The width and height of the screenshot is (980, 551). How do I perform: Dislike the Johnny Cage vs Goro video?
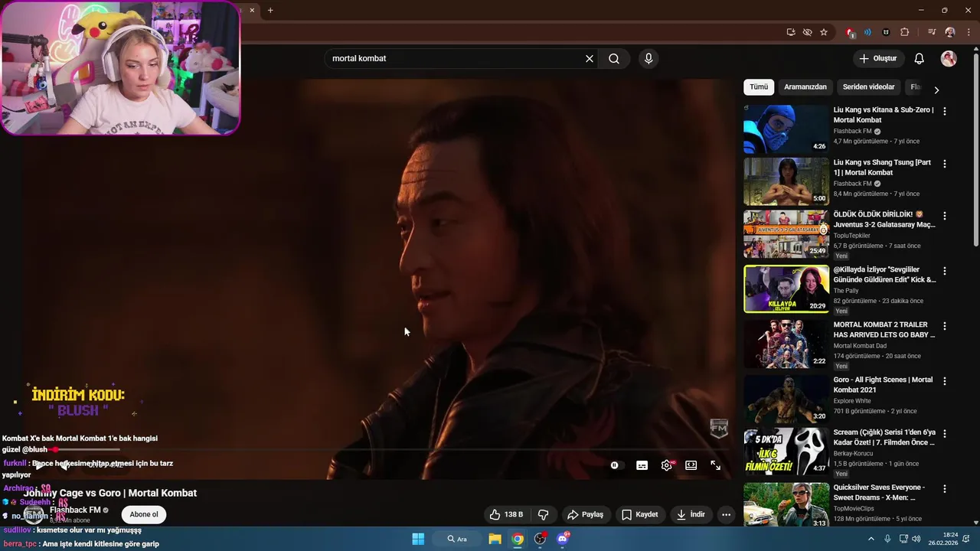click(544, 515)
